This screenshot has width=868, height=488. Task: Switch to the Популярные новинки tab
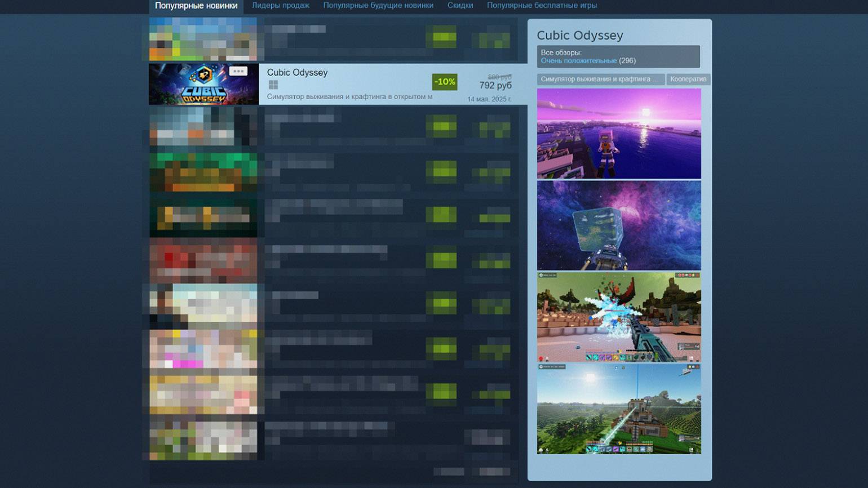196,6
